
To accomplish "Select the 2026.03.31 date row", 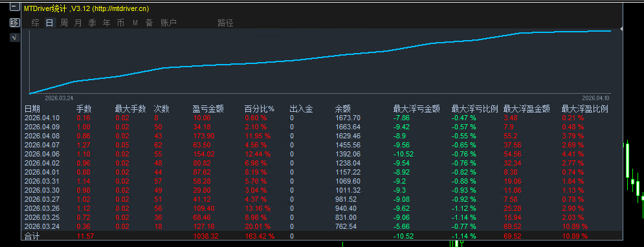I will [42, 181].
